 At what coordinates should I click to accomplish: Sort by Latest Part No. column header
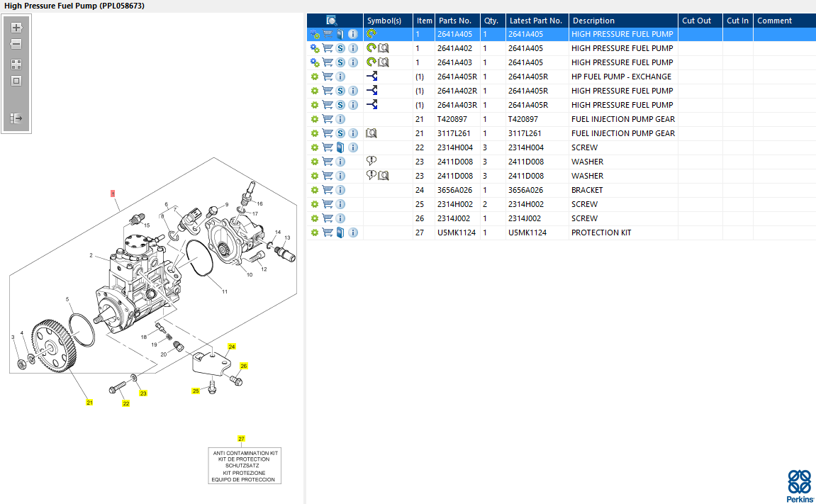coord(537,21)
